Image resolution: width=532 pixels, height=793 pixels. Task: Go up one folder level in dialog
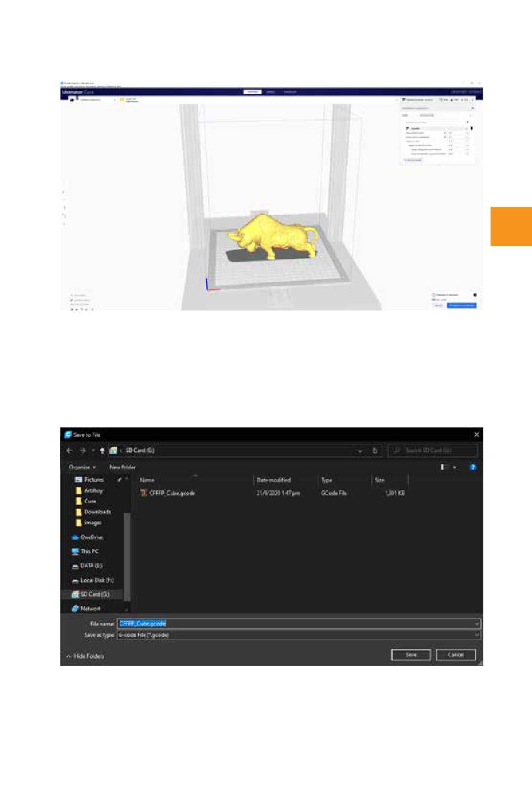(102, 451)
